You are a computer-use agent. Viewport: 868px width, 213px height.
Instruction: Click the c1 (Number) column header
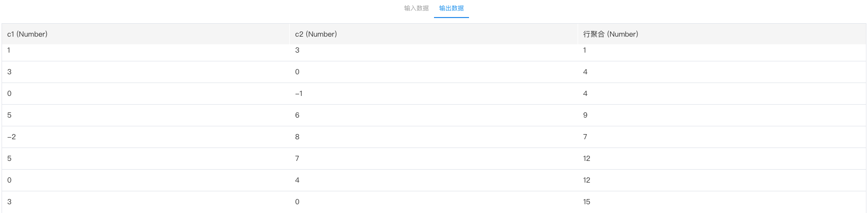[x=146, y=34]
